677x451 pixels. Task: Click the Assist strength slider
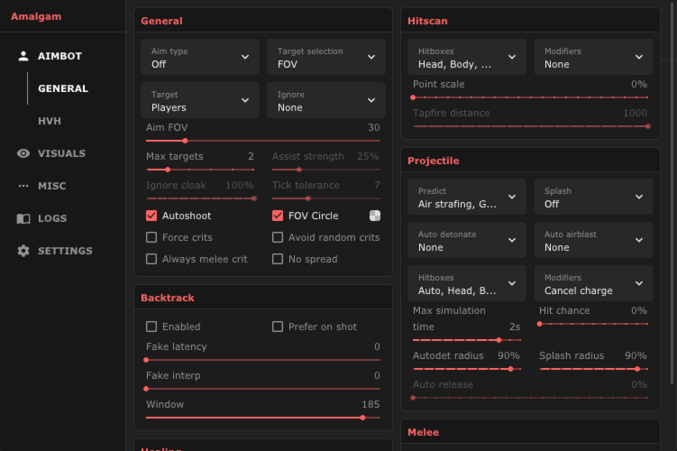[326, 170]
